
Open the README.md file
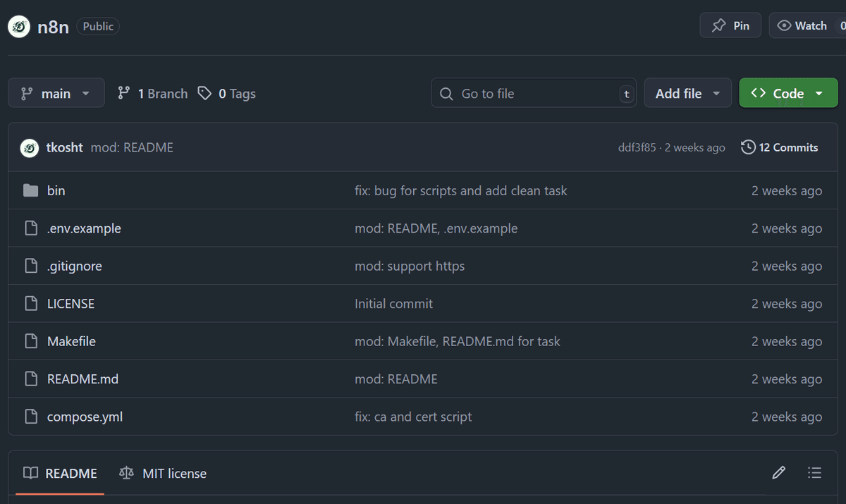pos(82,379)
